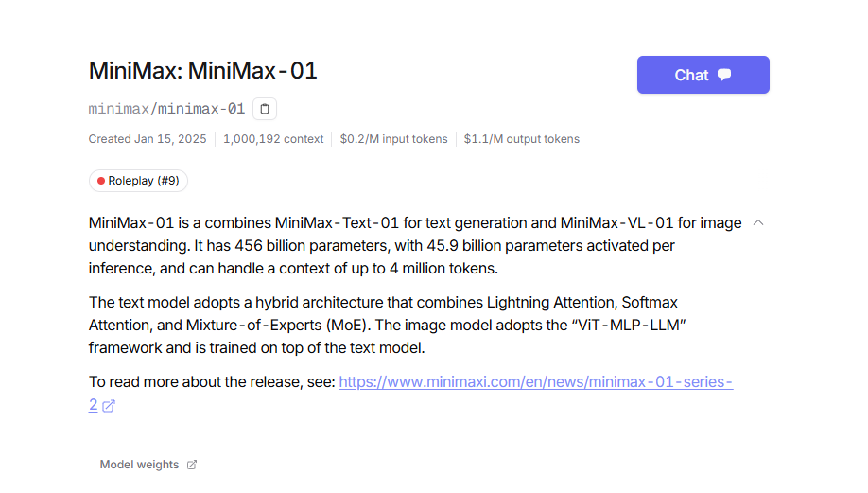Screen dimensions: 868x493
Task: Click the speech bubble icon in Chat
Action: [724, 75]
